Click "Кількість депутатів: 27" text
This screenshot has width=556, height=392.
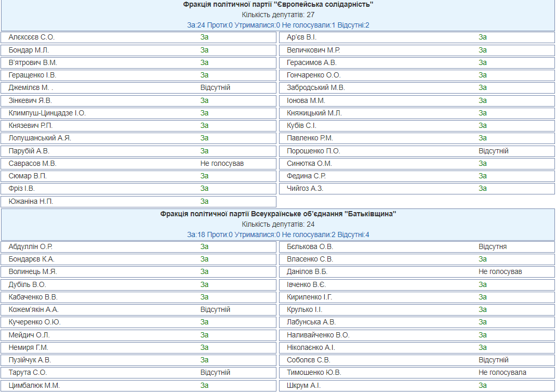(278, 15)
